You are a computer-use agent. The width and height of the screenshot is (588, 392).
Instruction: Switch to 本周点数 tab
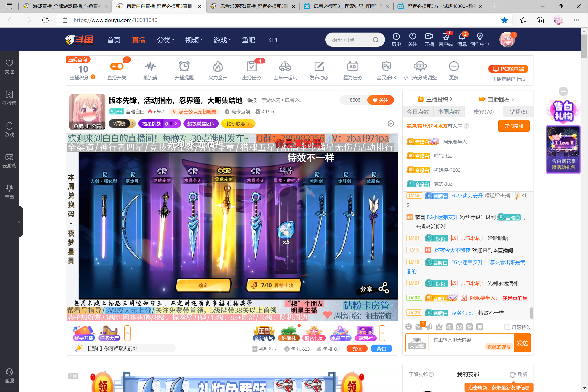pyautogui.click(x=449, y=112)
